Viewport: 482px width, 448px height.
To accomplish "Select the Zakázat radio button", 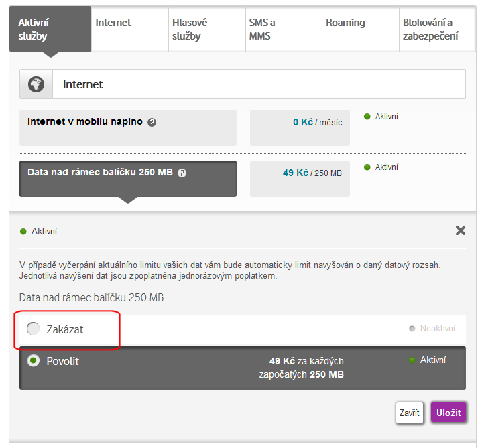I will coord(33,329).
